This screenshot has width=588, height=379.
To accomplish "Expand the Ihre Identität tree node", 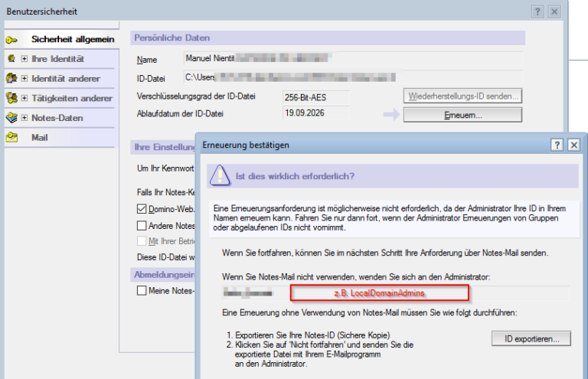I will [24, 59].
